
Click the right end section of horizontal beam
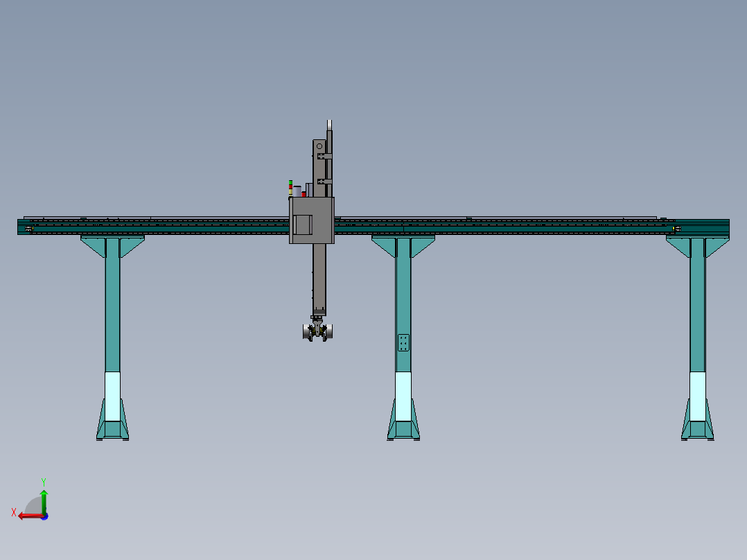point(702,227)
